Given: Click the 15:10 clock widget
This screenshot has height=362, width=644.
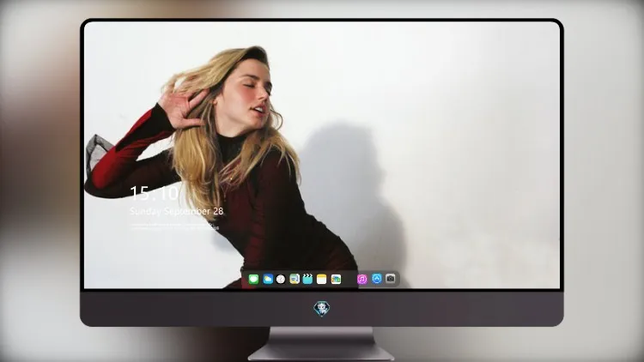Looking at the screenshot, I should tap(155, 193).
